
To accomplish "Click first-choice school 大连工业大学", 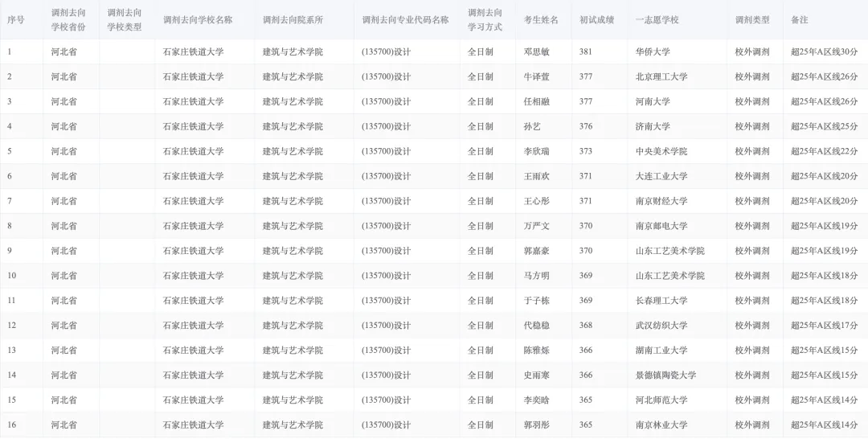I will pyautogui.click(x=661, y=177).
